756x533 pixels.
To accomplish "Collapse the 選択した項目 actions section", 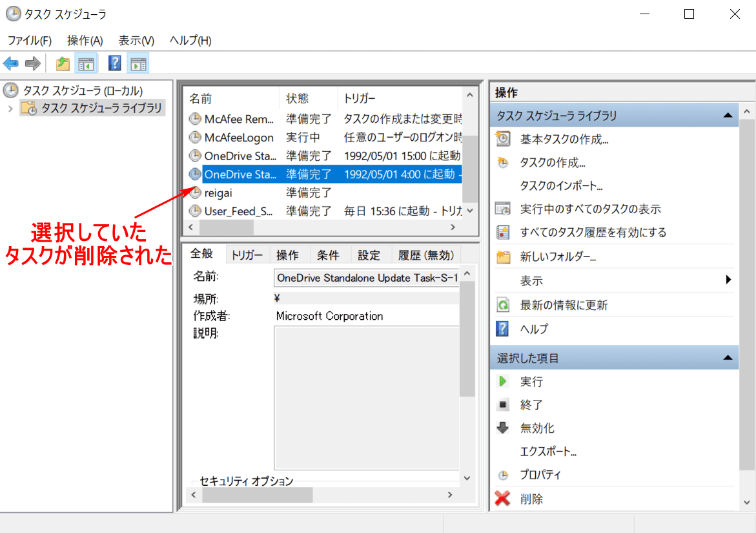I will click(728, 358).
